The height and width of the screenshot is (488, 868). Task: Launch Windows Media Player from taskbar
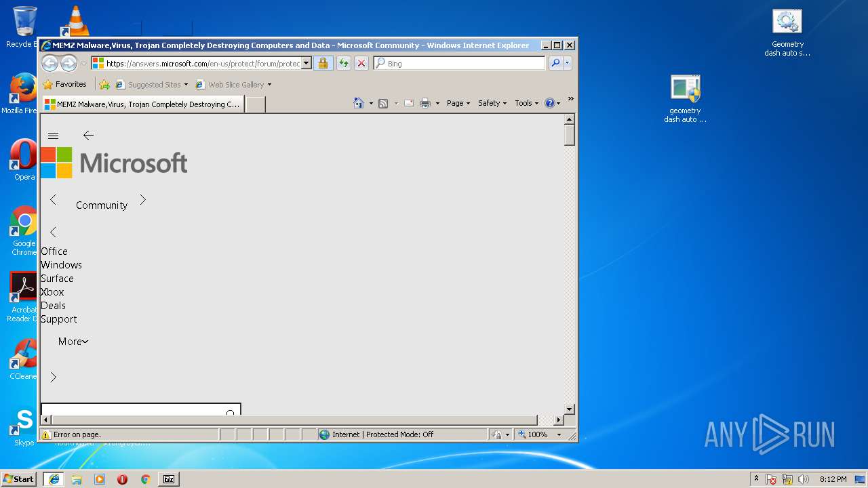tap(100, 479)
